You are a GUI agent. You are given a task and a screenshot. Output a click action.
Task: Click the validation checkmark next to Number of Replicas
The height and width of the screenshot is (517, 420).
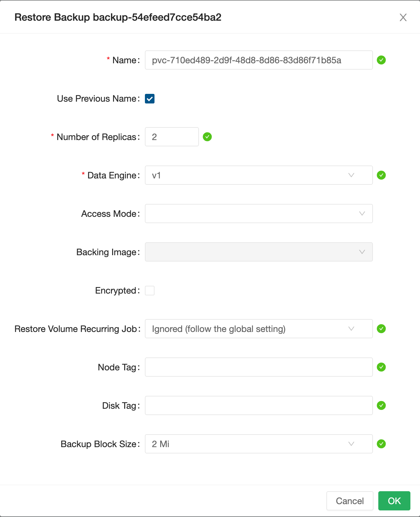(207, 137)
